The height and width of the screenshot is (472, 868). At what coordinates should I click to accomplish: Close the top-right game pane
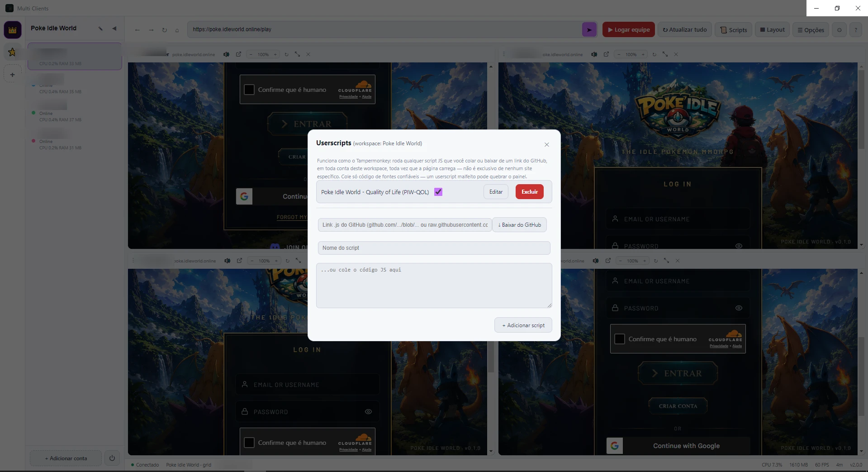point(676,54)
